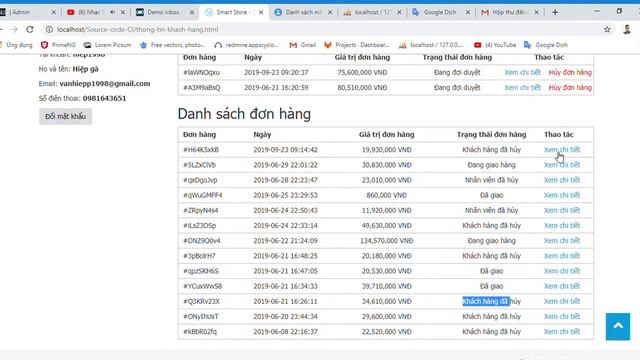Click the Trạng thái đơn hàng header in lower table
This screenshot has width=640, height=360.
coord(491,134)
